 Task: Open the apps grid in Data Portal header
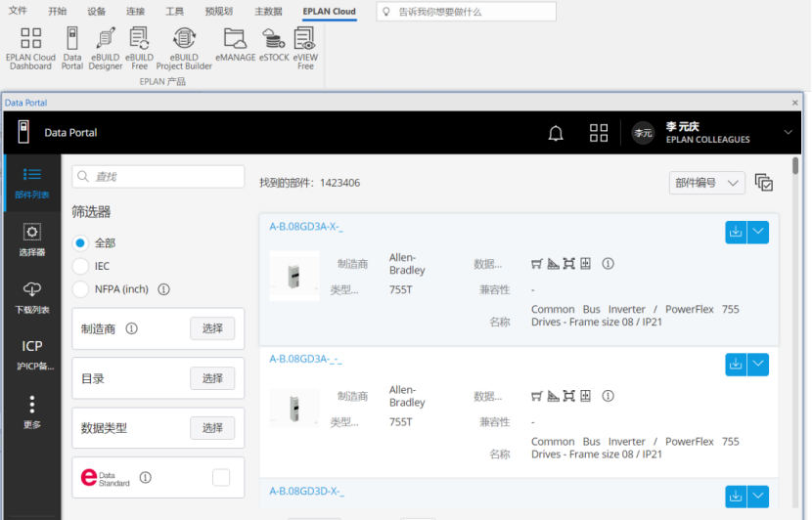point(599,133)
